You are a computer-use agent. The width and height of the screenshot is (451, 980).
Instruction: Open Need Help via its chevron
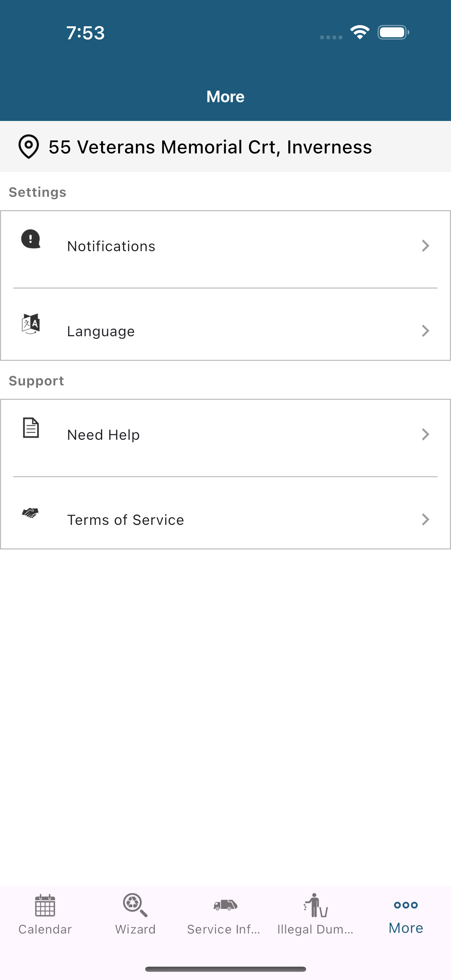pyautogui.click(x=426, y=434)
